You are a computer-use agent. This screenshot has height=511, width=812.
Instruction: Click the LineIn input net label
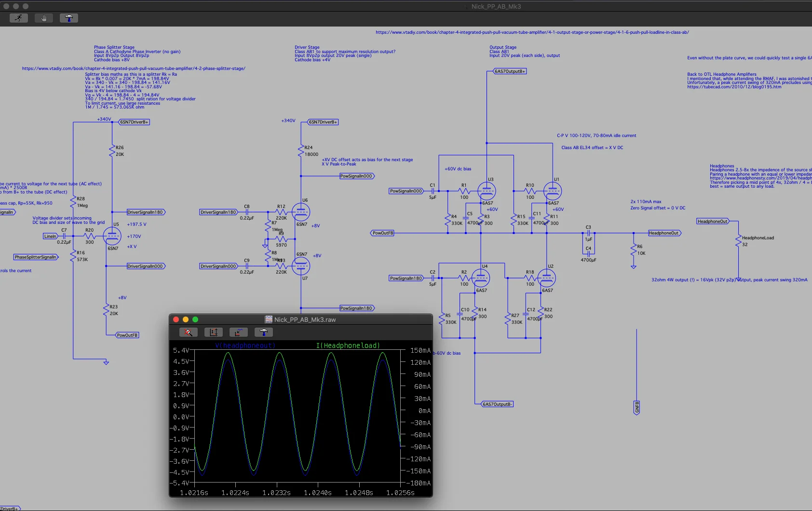tap(51, 236)
